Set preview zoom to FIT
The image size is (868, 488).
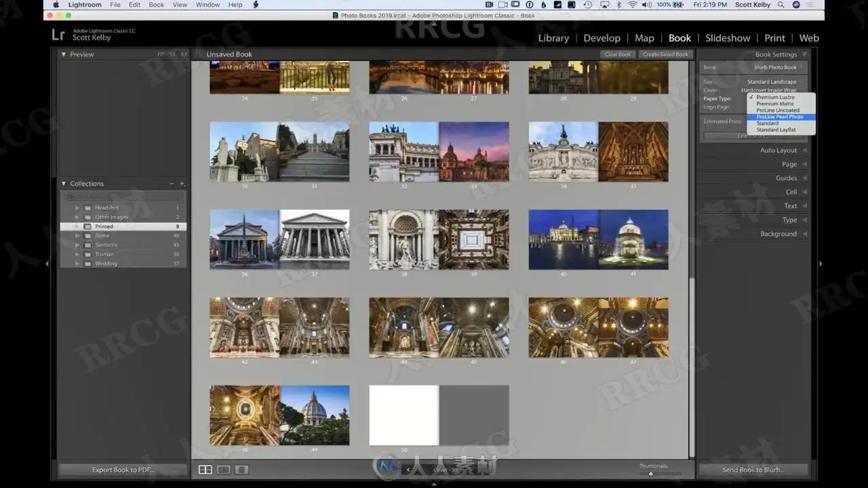pos(161,54)
